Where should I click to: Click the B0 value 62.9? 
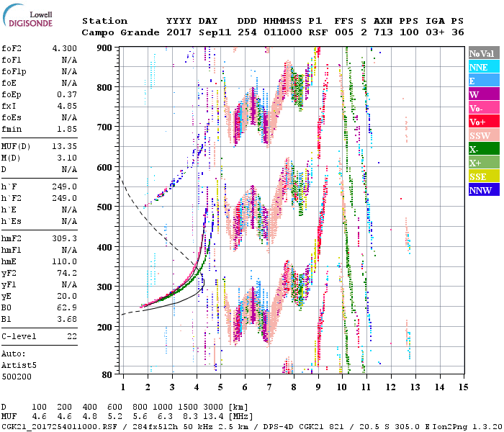[x=67, y=308]
